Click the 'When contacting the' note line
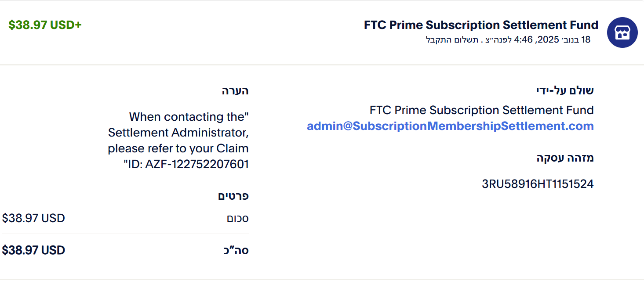Viewport: 644px width, 281px height. tap(189, 117)
